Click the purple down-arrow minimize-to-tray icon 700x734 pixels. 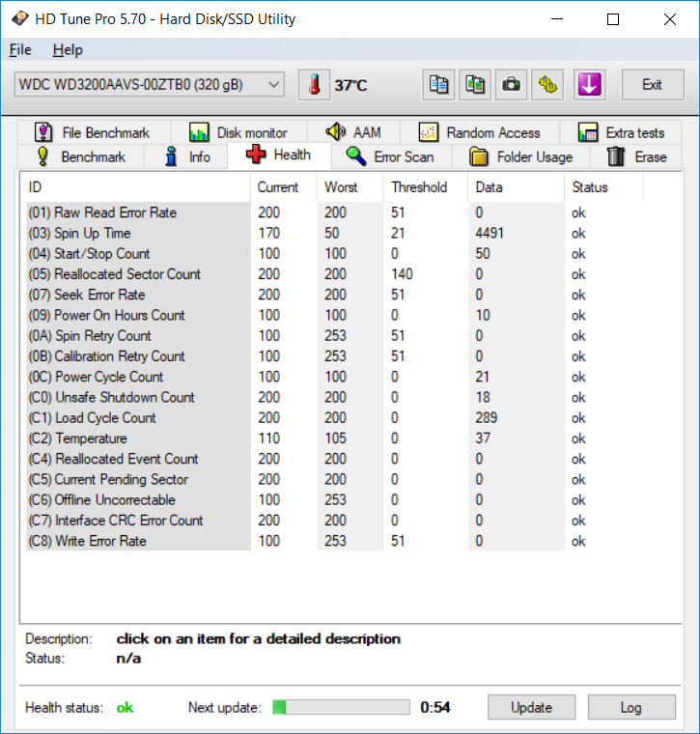[590, 85]
